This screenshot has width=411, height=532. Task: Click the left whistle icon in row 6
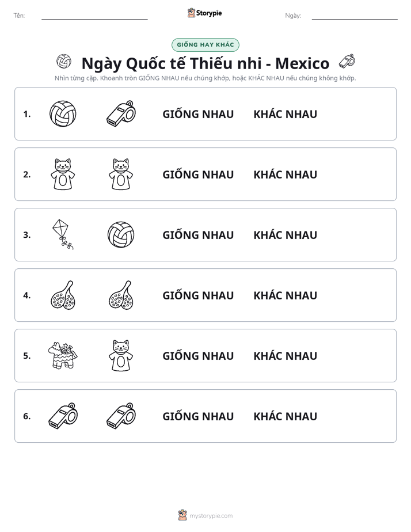(63, 416)
